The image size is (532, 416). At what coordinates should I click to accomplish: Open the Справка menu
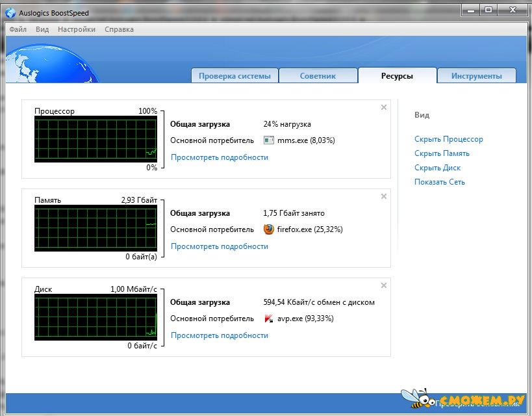pos(119,29)
